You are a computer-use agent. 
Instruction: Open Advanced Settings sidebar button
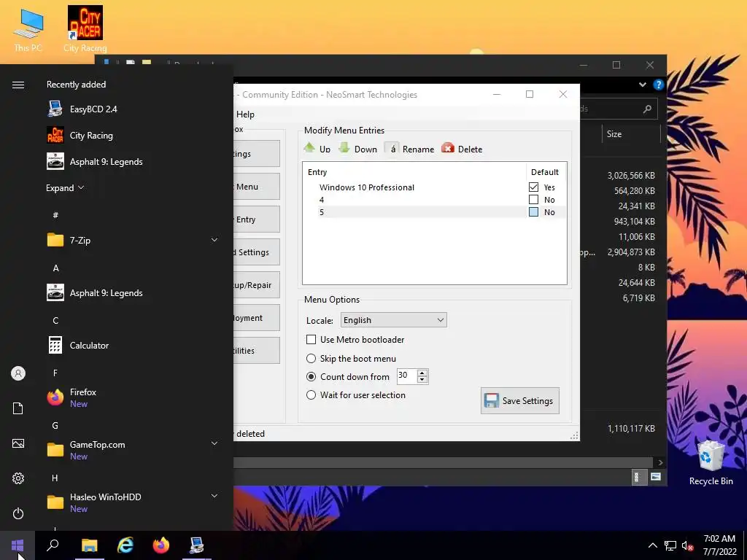coord(256,252)
